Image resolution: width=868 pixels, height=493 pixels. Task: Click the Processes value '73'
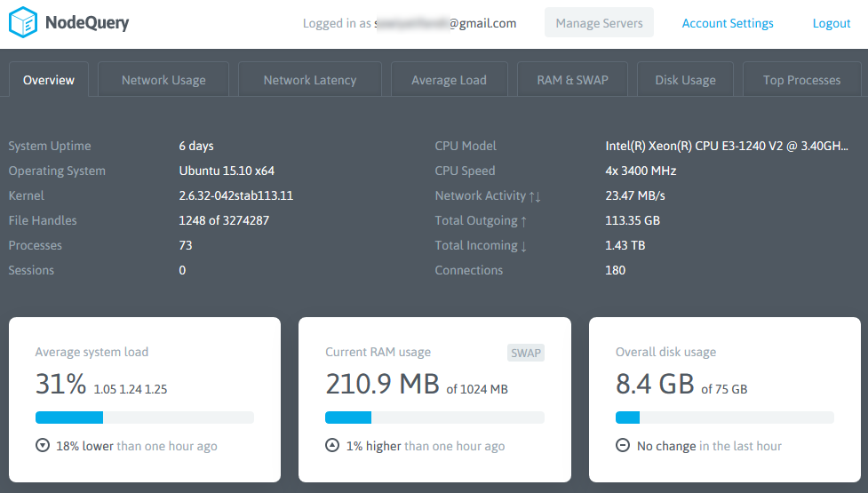186,245
